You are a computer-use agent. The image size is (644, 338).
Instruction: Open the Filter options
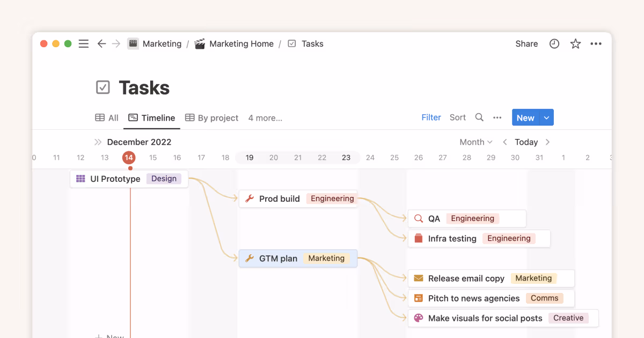tap(431, 117)
